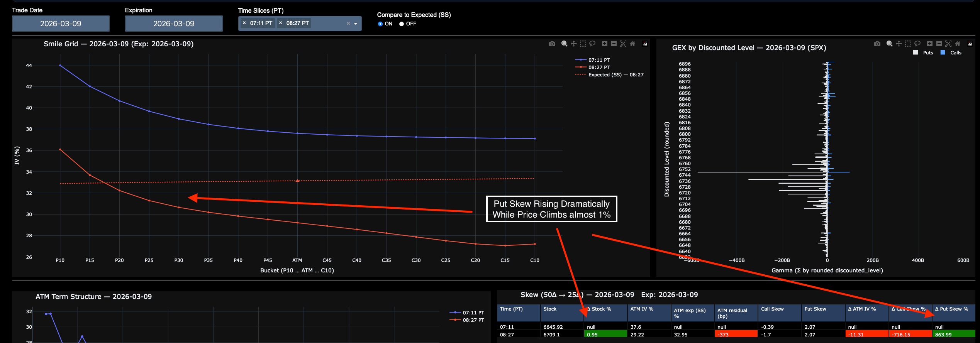
Task: Click the Put Skew column header
Action: click(x=823, y=313)
